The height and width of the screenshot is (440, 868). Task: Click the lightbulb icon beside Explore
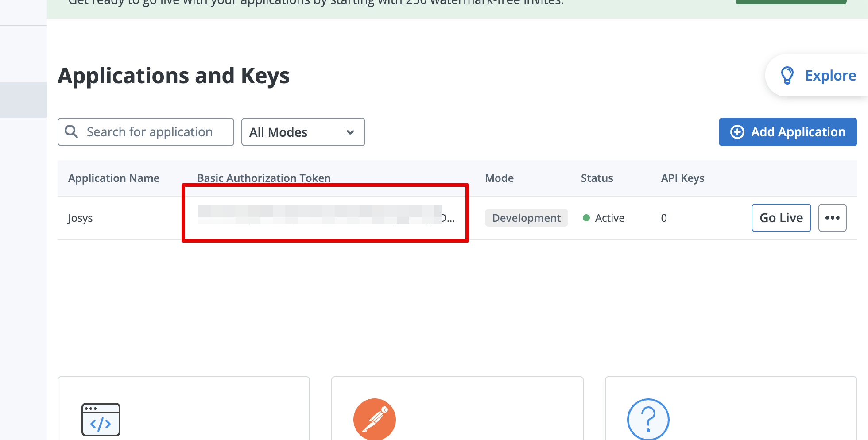(787, 76)
